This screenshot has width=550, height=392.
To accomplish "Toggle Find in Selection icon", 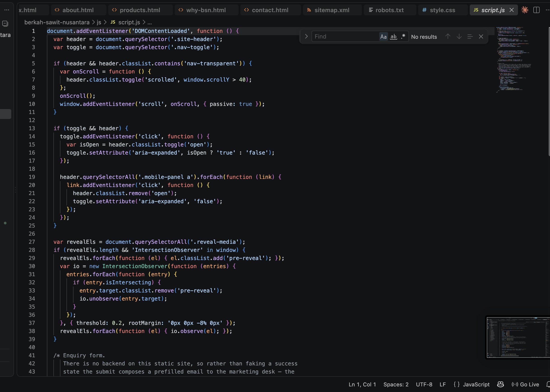I will click(470, 36).
